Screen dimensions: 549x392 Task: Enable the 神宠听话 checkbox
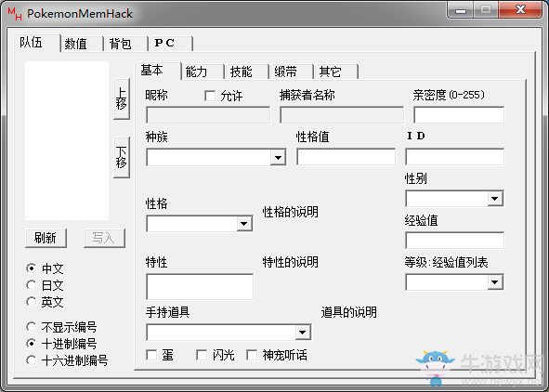click(x=252, y=355)
